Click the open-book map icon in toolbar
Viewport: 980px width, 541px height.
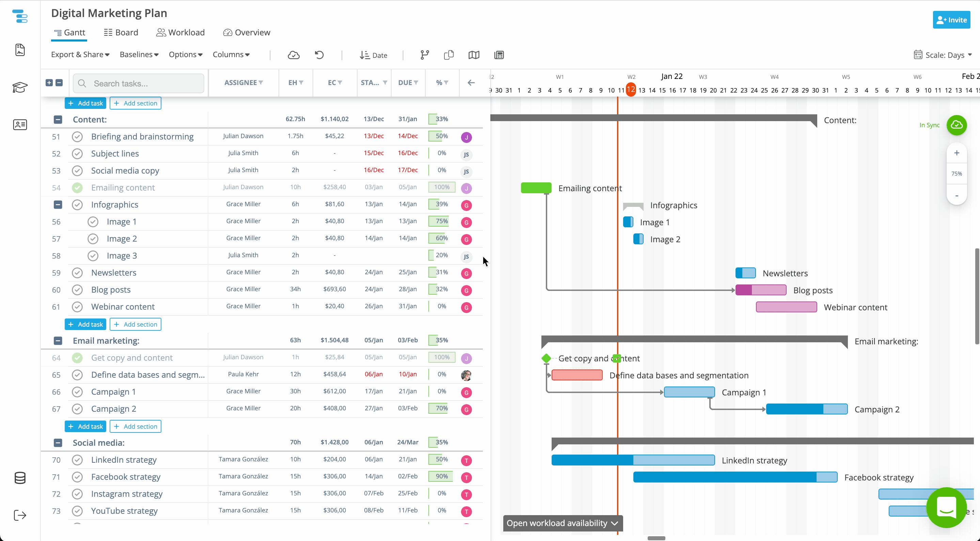click(474, 55)
